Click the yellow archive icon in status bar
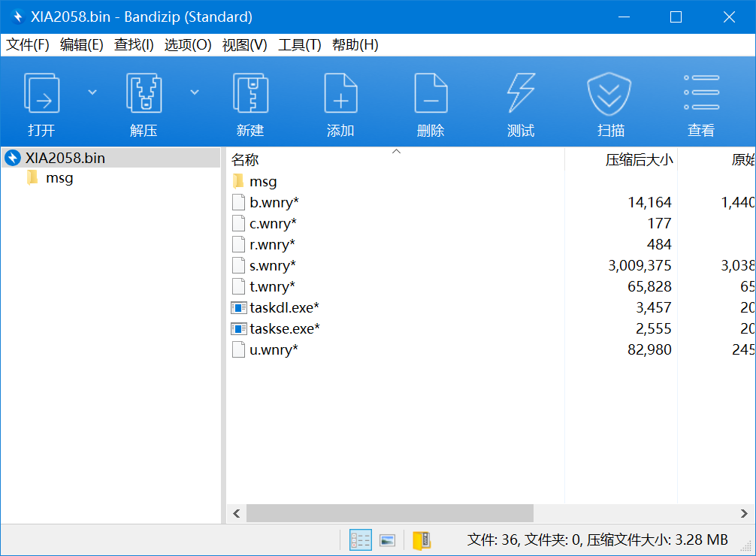 422,539
